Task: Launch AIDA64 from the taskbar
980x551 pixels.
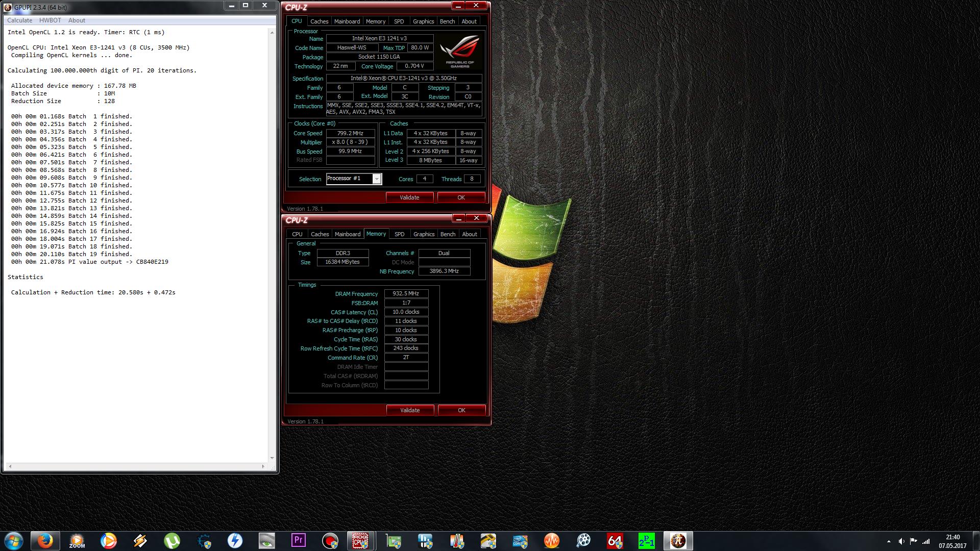Action: coord(615,541)
